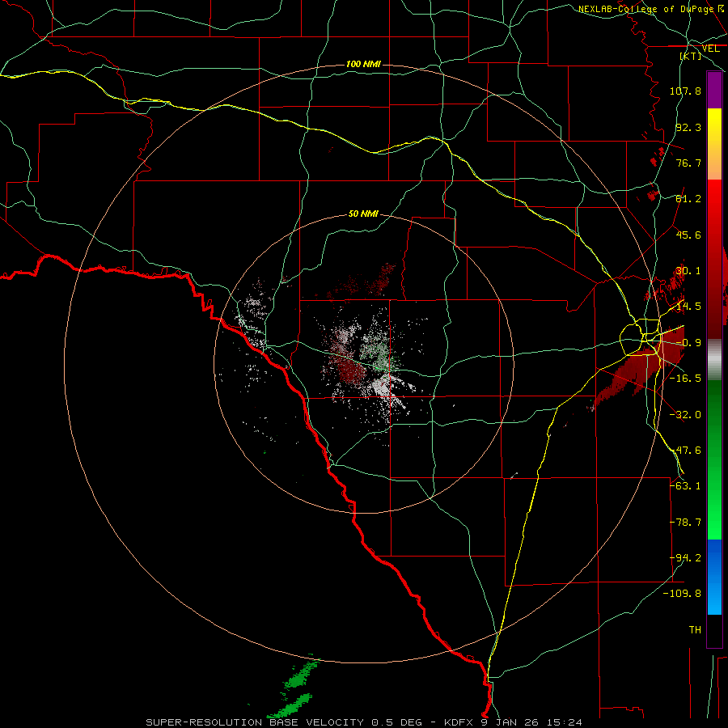Click the Super-Resolution Base Velocity caption
The image size is (728, 728).
364,722
